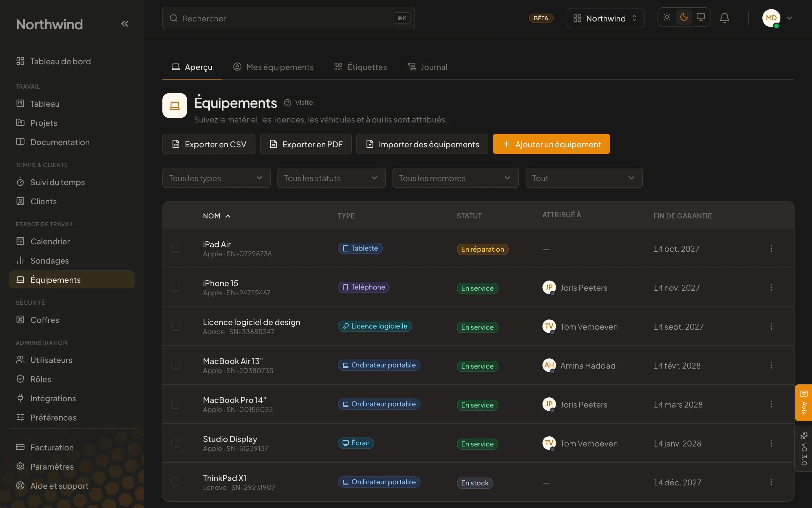Open the Tous les membres dropdown
The width and height of the screenshot is (812, 508).
click(x=455, y=178)
